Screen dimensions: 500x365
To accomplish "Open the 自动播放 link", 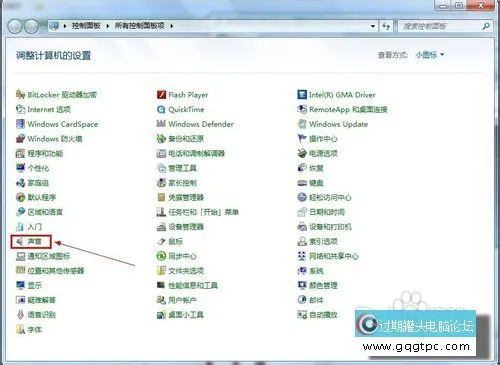I will [323, 315].
